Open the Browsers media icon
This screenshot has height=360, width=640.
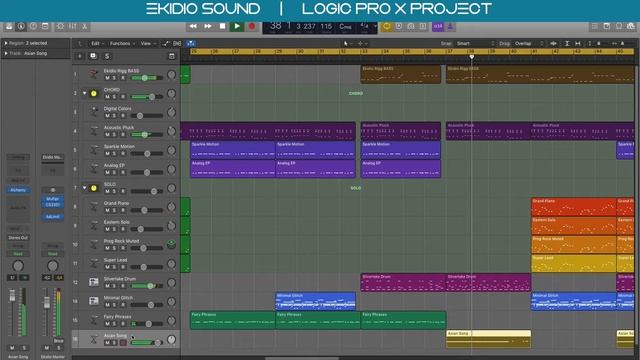pyautogui.click(x=631, y=27)
